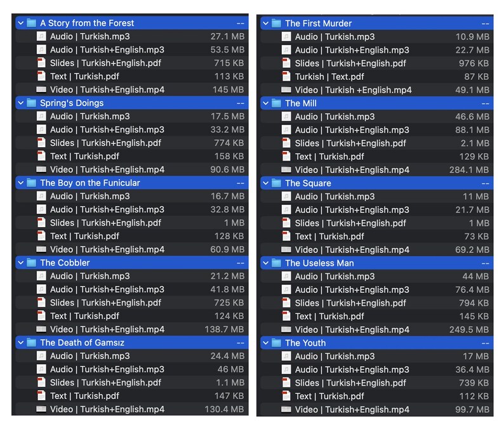Click The Cobbler folder icon
The image size is (504, 430).
point(31,263)
